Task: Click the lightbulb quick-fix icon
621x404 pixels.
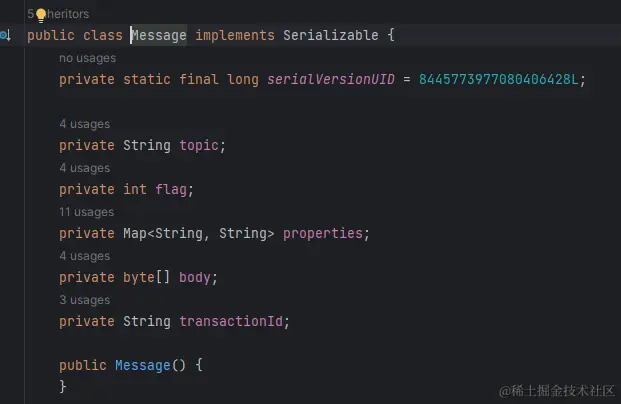Action: (x=41, y=15)
